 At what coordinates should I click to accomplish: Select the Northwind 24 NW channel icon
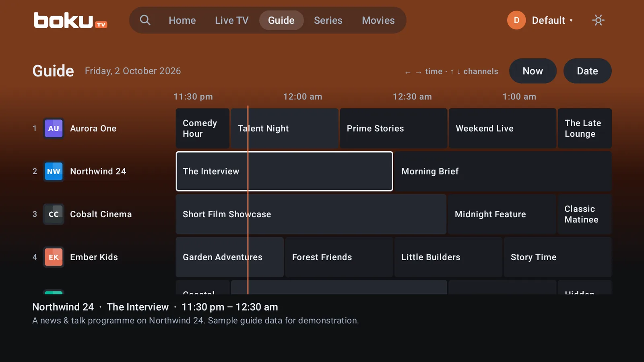(54, 171)
